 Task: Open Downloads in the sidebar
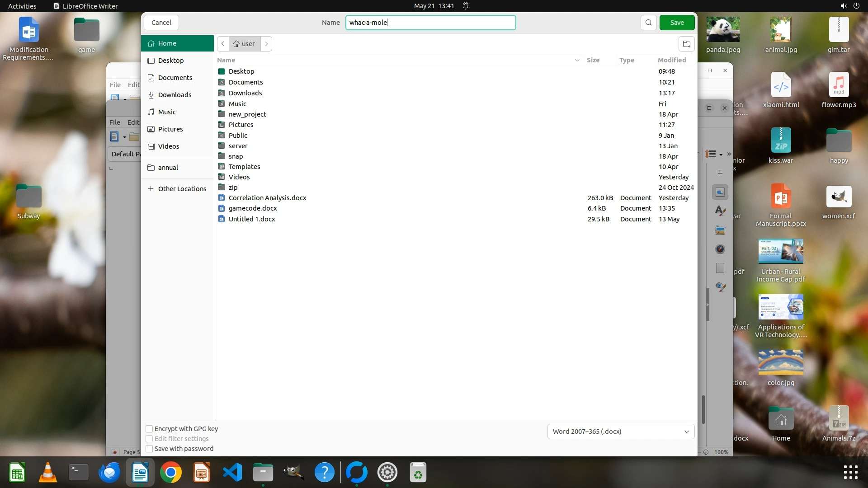[x=175, y=95]
